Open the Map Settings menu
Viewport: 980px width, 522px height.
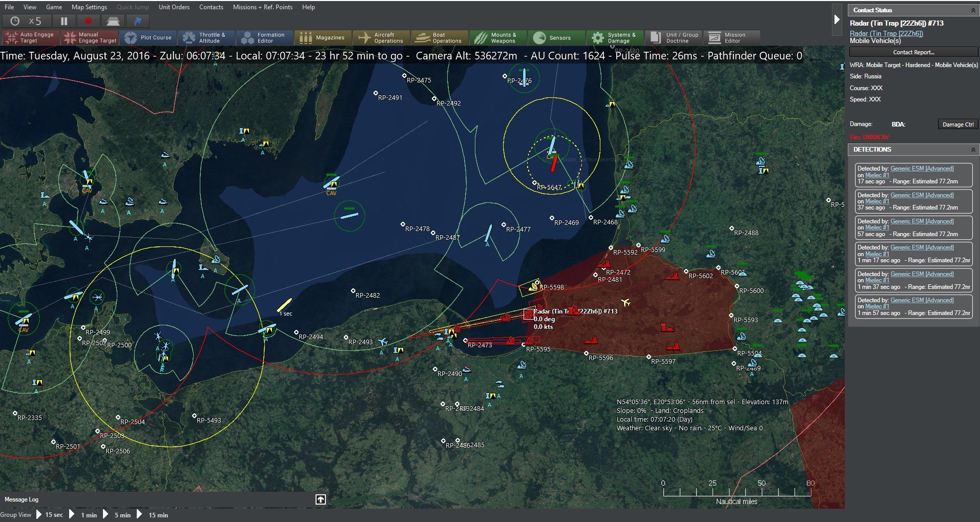(89, 7)
